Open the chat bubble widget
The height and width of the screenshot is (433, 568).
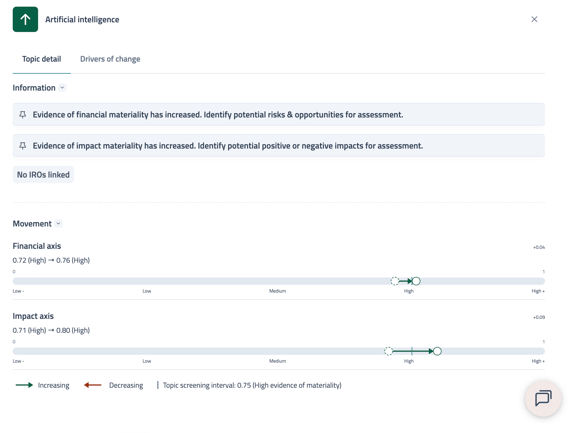tap(543, 398)
